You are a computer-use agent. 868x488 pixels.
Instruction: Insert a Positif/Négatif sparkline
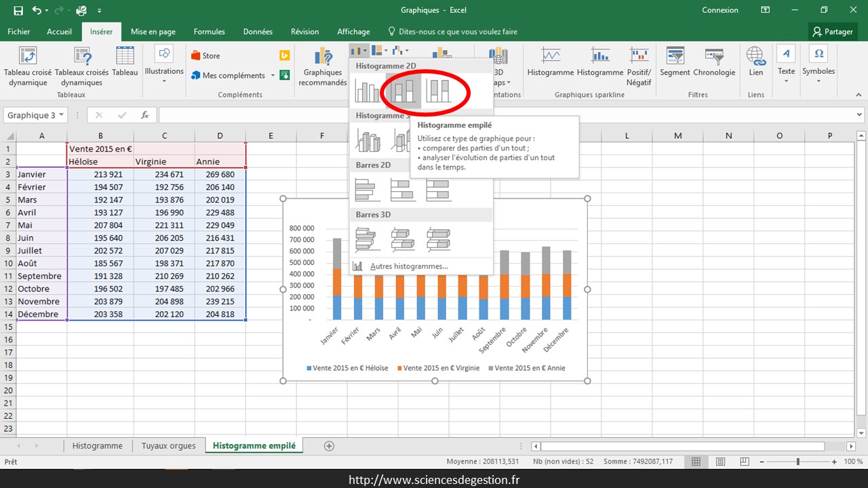pyautogui.click(x=638, y=64)
